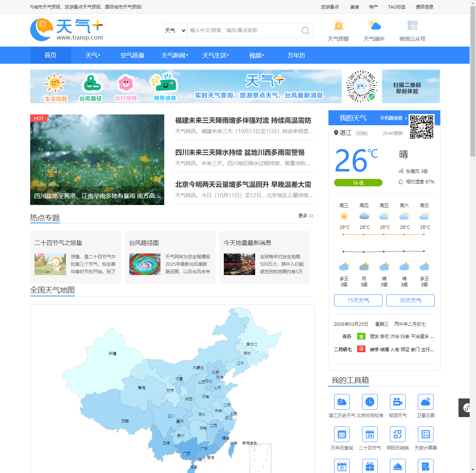
Task: Go to the 空气质量 nav tab
Action: [x=132, y=56]
